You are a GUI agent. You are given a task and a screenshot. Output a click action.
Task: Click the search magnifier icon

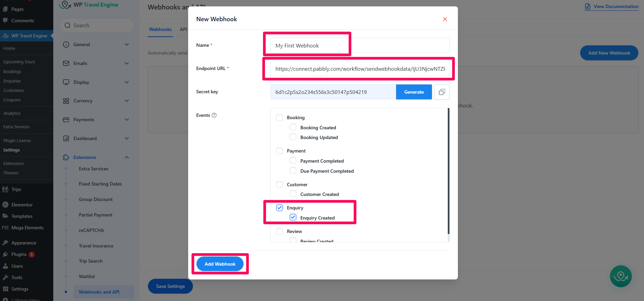coord(67,26)
